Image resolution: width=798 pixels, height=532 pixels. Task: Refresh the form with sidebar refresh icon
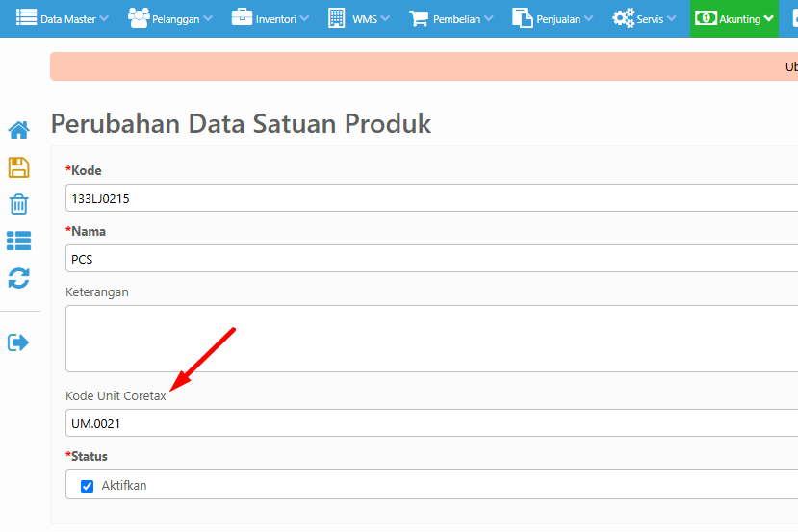19,278
